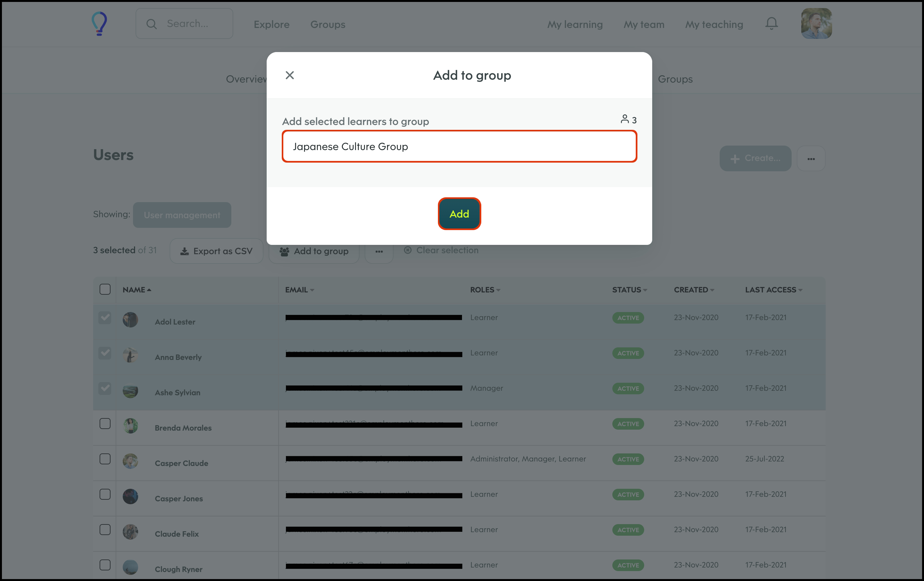Select the Japanese Culture Group field
The image size is (924, 581).
(x=459, y=146)
